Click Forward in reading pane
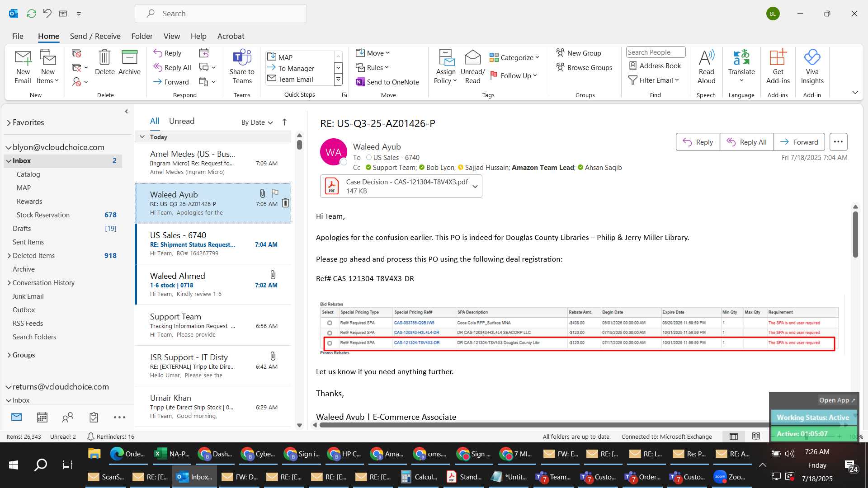 point(799,142)
